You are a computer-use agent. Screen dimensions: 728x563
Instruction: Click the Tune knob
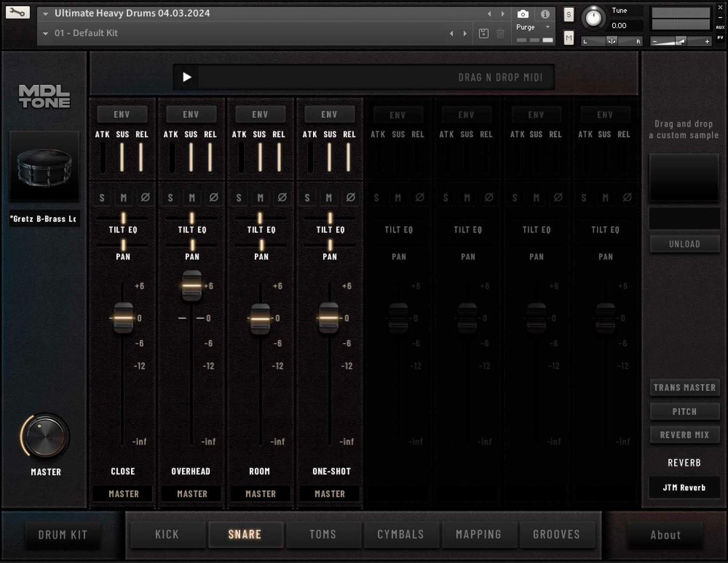coord(594,18)
